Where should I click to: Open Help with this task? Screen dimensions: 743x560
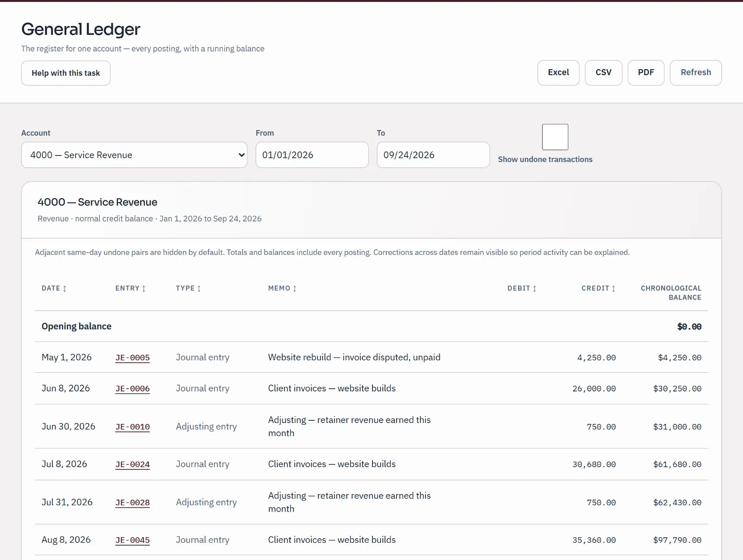(66, 73)
